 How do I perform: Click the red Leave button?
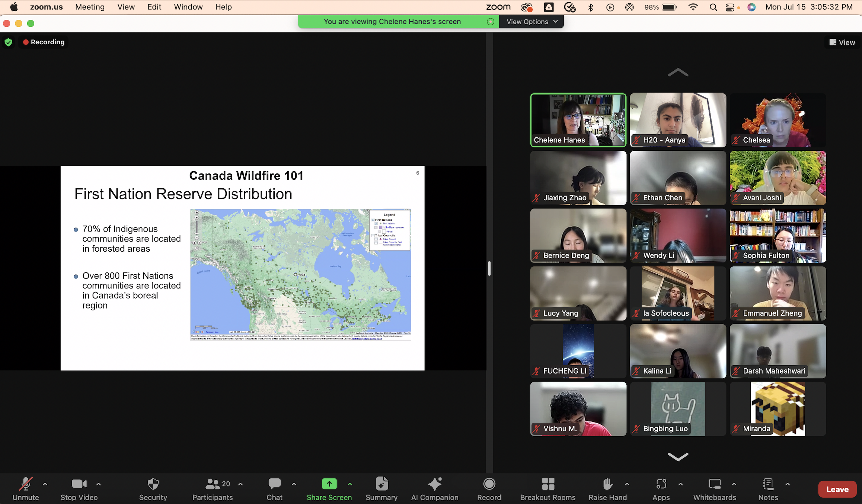tap(837, 489)
